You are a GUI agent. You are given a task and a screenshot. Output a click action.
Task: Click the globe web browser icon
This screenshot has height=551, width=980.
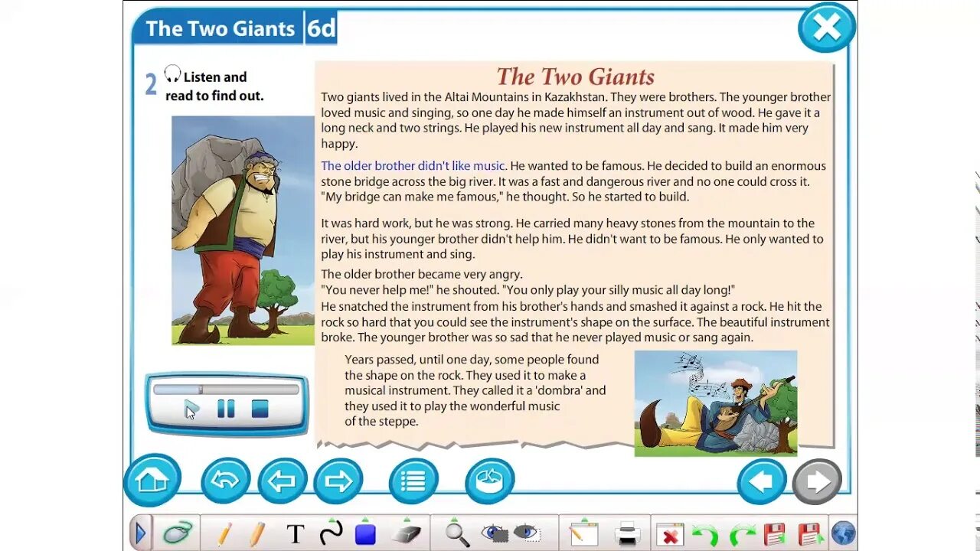(844, 533)
